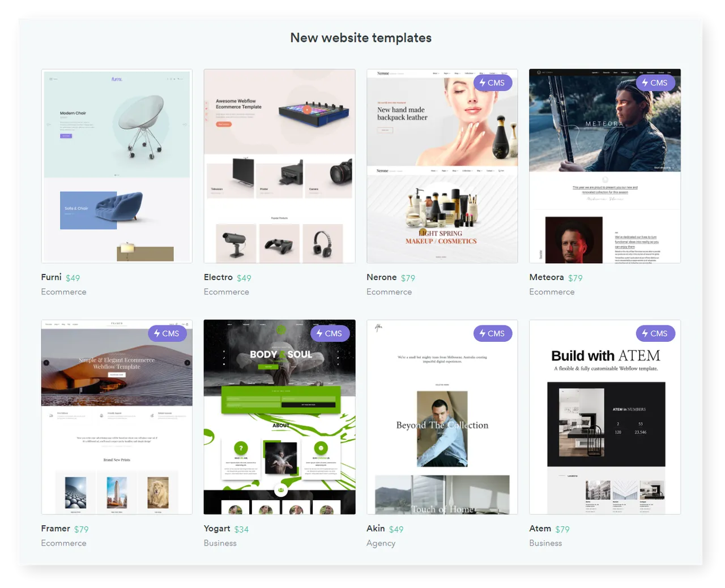Screen dimensions: 725x588
Task: Open the Electro template thumbnail
Action: click(x=279, y=166)
